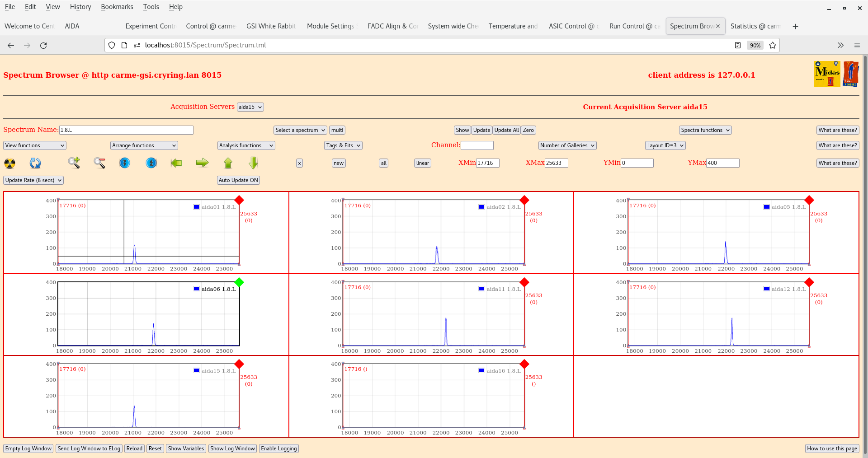Open the Acquisition Servers aida15 dropdown

click(250, 107)
